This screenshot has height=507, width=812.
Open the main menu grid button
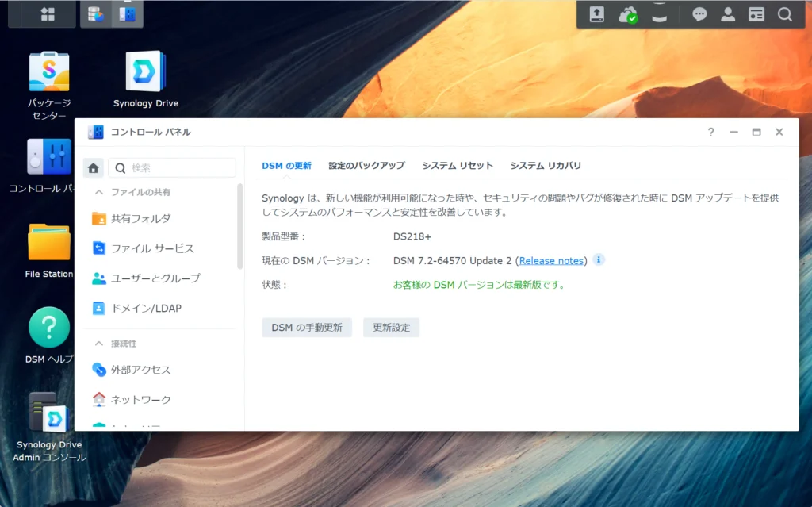(x=48, y=14)
